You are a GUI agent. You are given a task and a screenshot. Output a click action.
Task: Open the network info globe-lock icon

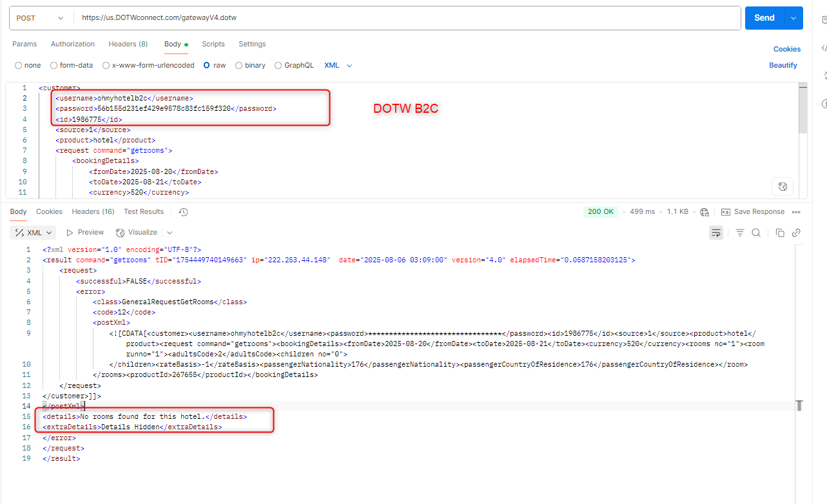(x=705, y=212)
